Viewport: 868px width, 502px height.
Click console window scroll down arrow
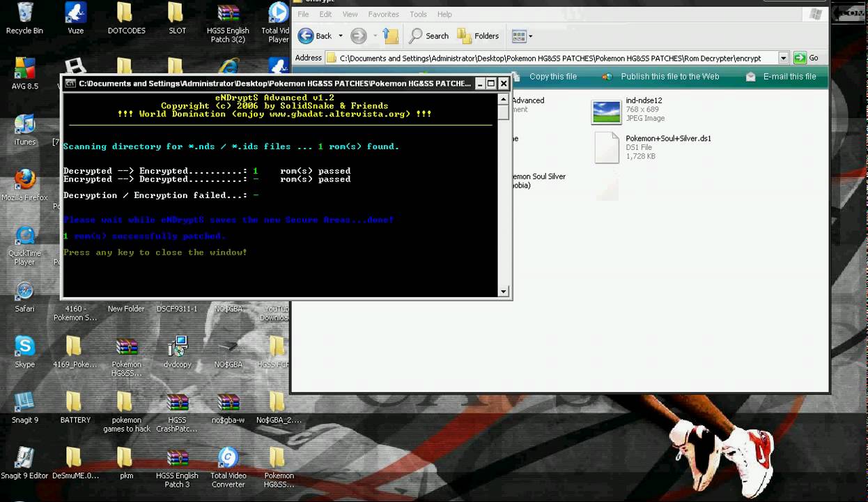click(x=504, y=291)
